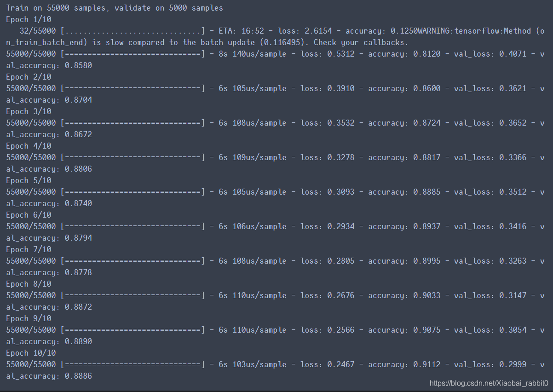This screenshot has width=553, height=392.
Task: Click the 'al_accuracy: 0.8704' value
Action: [x=49, y=100]
